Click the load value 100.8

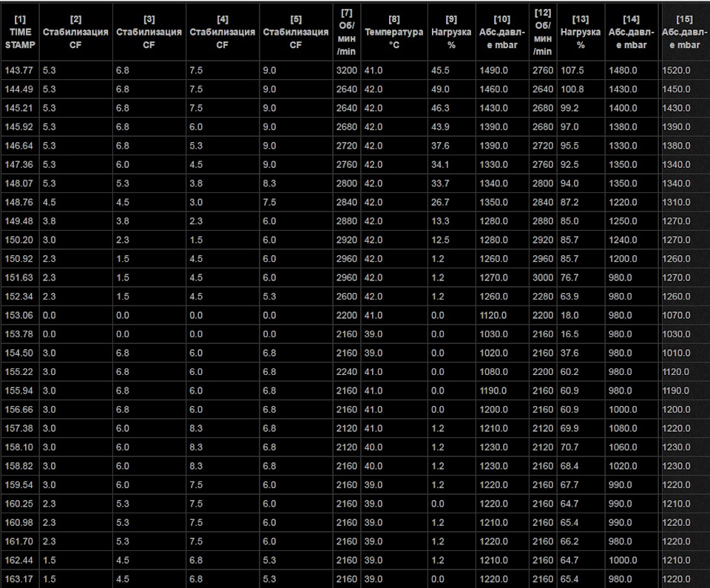pyautogui.click(x=572, y=89)
